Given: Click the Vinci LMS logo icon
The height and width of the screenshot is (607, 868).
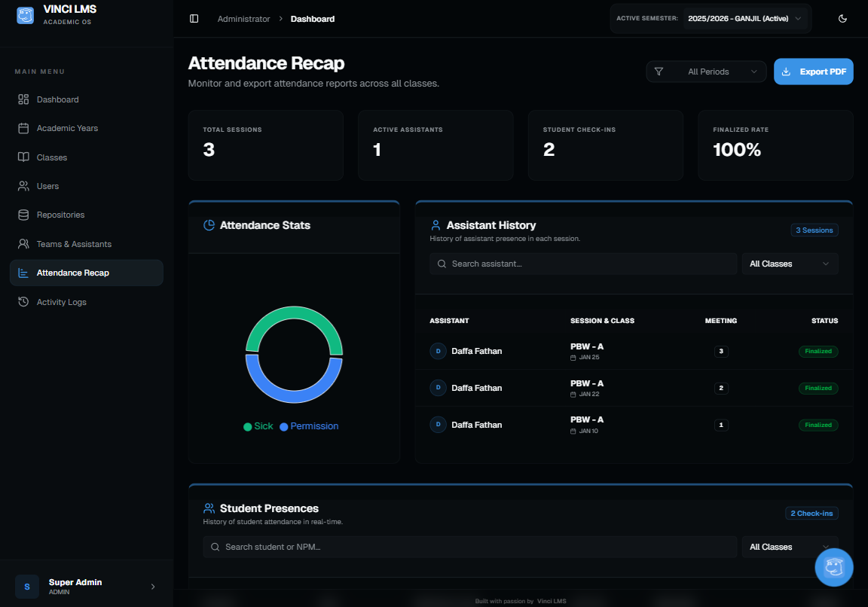Looking at the screenshot, I should pos(25,15).
